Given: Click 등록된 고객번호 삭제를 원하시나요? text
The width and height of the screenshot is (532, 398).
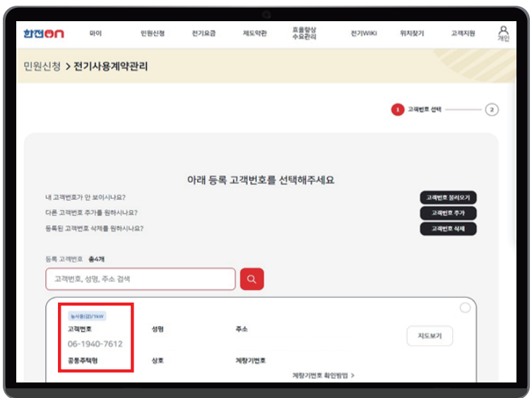Looking at the screenshot, I should (x=95, y=229).
